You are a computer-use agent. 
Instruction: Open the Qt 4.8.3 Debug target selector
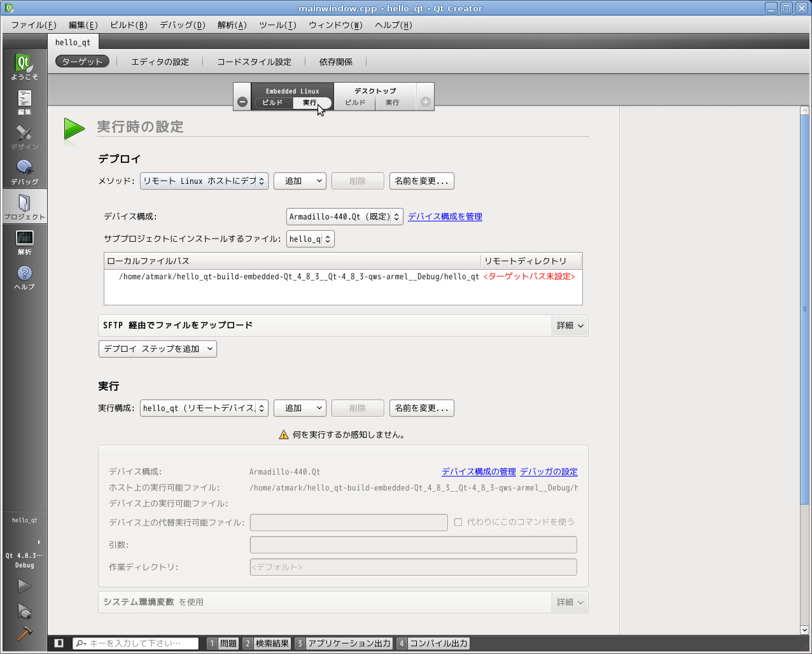point(24,544)
